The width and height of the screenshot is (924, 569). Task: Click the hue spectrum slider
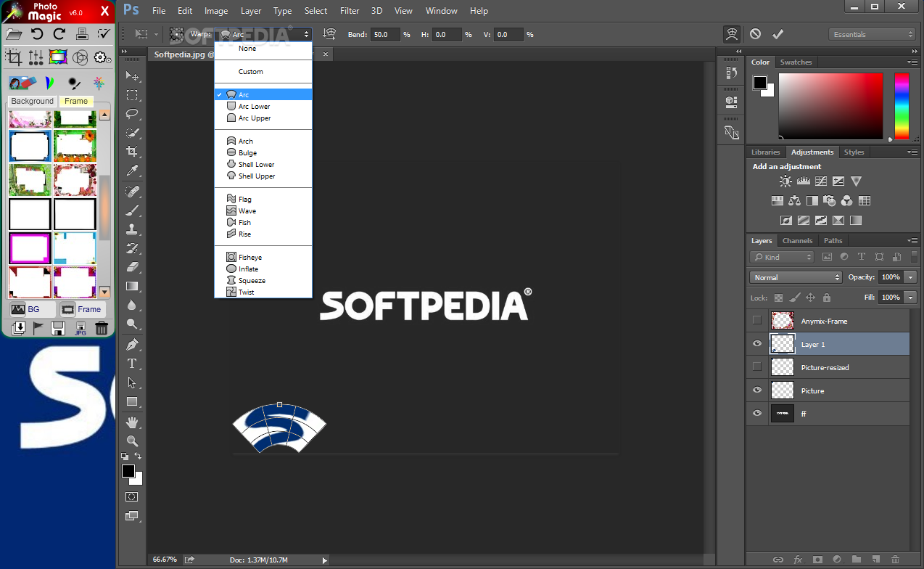pos(902,106)
